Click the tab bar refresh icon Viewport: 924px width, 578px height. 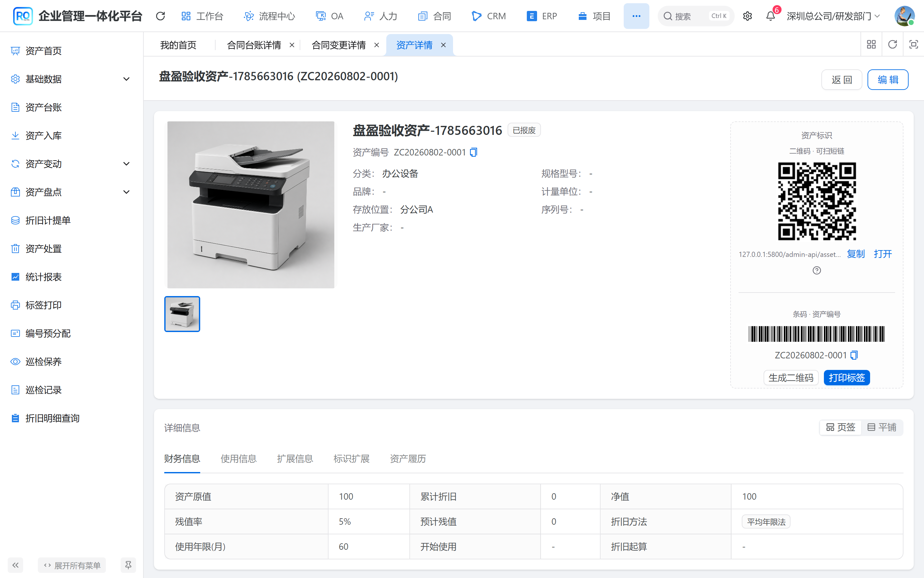click(x=892, y=44)
